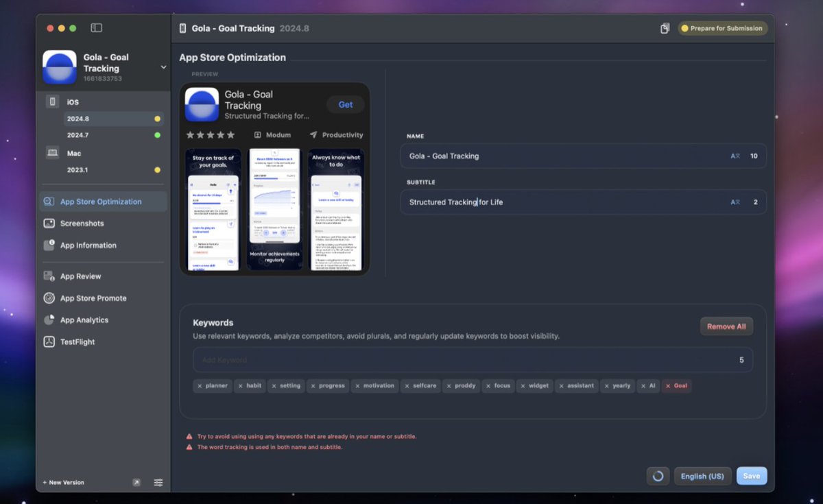Open the App Analytics section
Screen dimensions: 823x504
pyautogui.click(x=103, y=320)
